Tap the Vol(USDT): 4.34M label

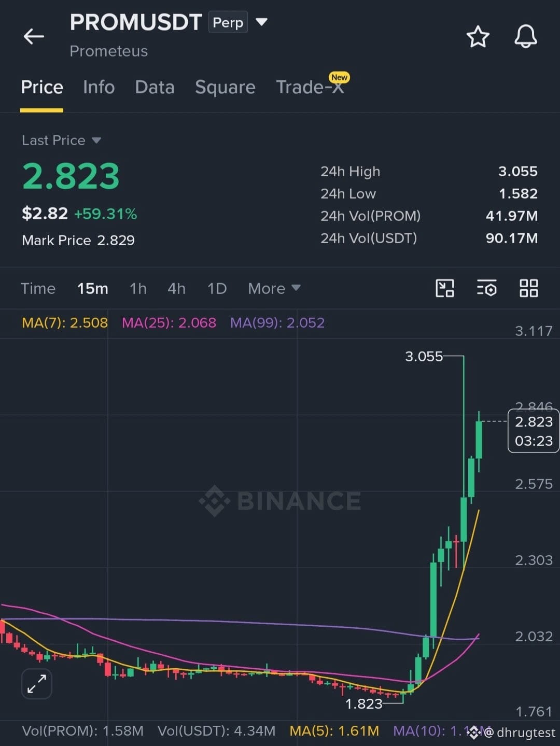click(216, 731)
